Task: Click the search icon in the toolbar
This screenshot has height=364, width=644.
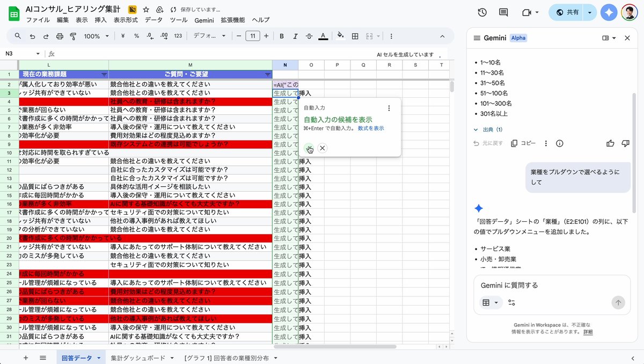Action: pos(17,37)
